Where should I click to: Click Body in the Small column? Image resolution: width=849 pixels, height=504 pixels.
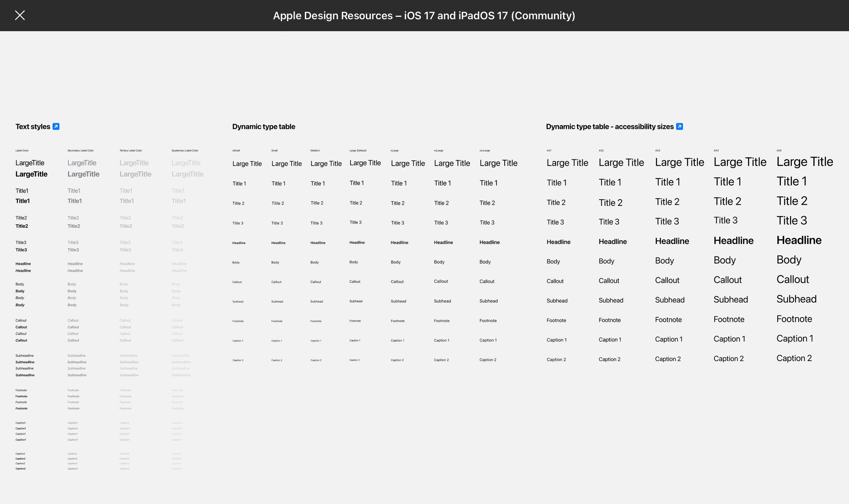tap(275, 263)
